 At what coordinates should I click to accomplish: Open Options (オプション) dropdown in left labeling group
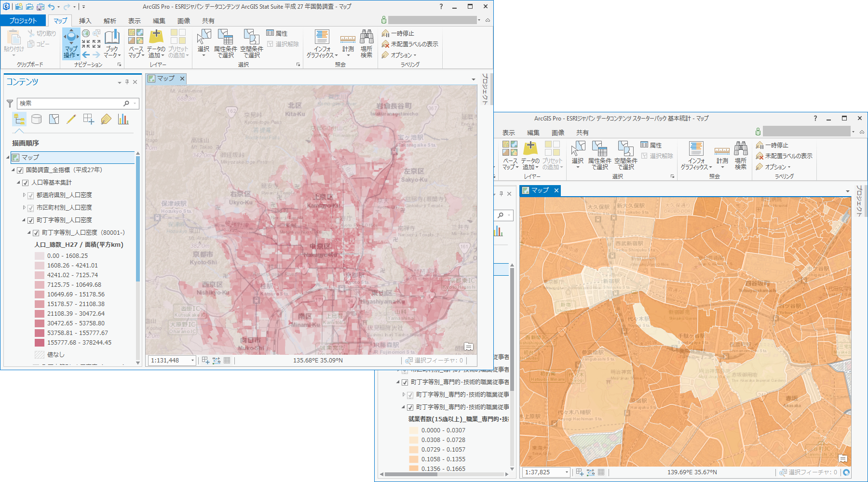pyautogui.click(x=399, y=55)
